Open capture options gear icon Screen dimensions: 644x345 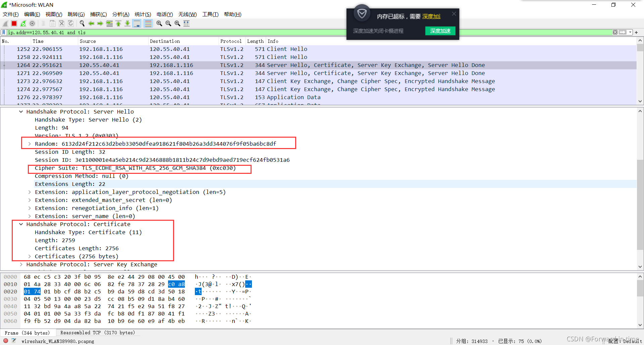pyautogui.click(x=32, y=23)
